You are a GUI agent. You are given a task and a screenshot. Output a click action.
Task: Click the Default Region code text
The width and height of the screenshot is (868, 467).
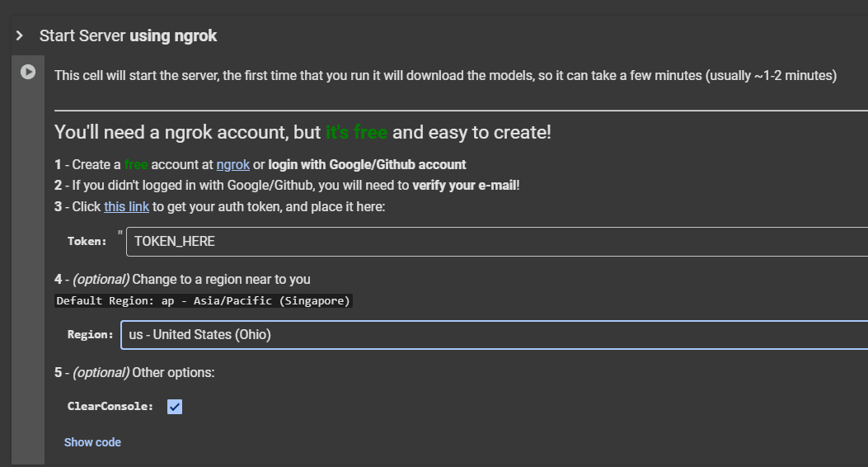click(x=204, y=301)
